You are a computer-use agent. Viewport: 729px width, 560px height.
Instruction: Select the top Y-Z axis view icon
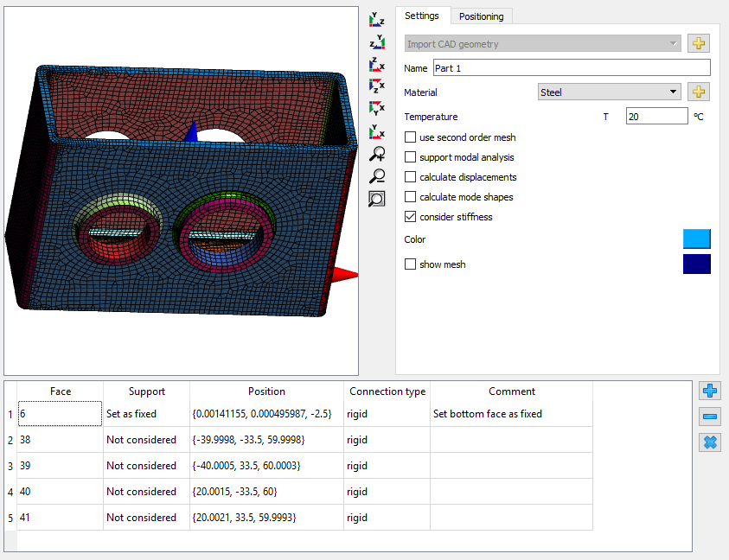click(377, 20)
